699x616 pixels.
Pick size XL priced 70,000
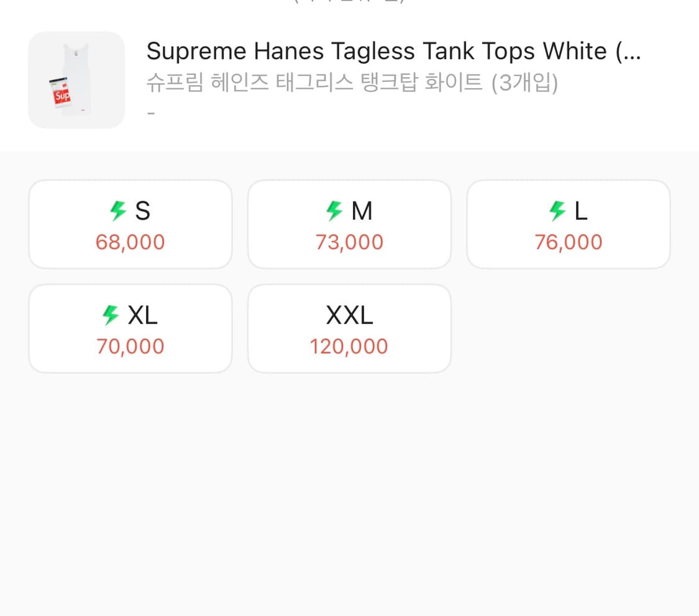(x=130, y=328)
